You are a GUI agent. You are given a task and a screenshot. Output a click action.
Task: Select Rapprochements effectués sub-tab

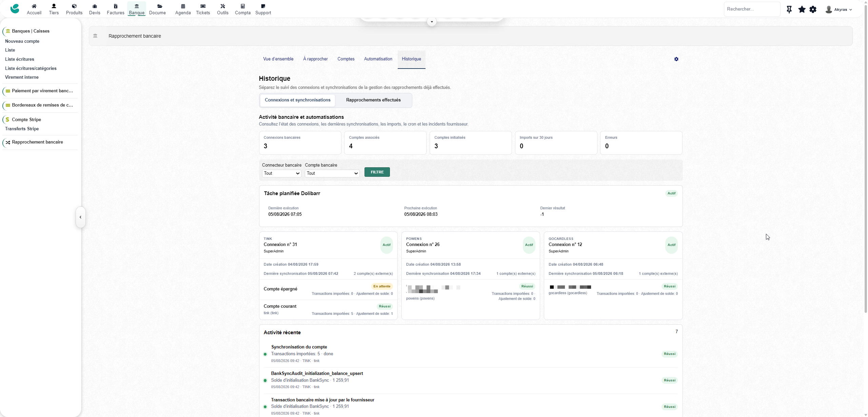[x=373, y=100]
